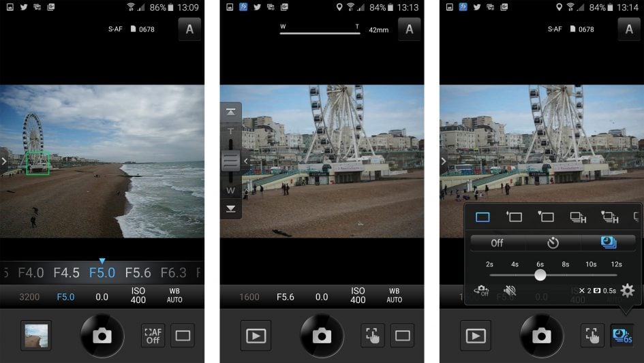The height and width of the screenshot is (363, 644).
Task: Toggle the camera Off icon in the popup
Action: click(481, 291)
